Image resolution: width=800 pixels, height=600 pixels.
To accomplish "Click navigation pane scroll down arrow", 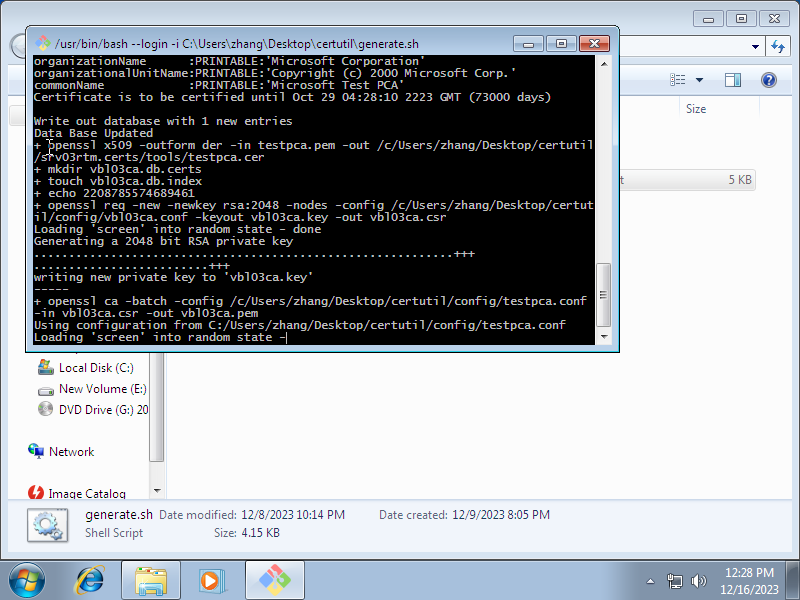I will (157, 491).
